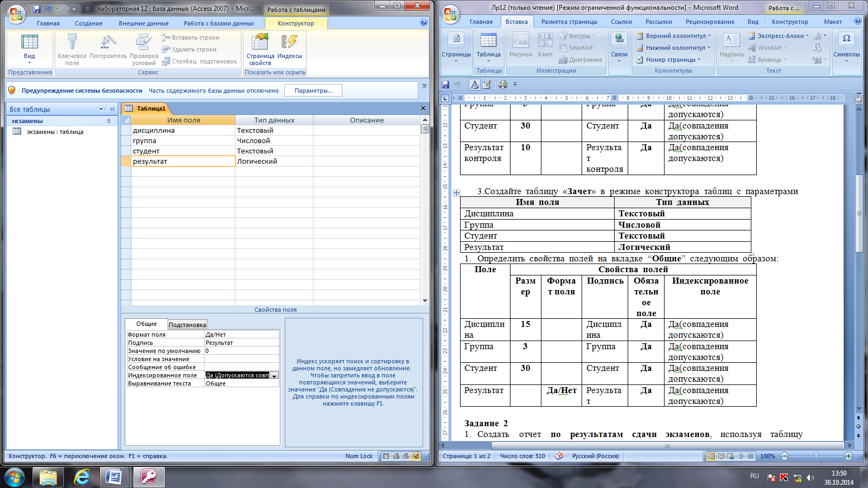Insert a table with Word's Таблица icon
This screenshot has height=488, width=868.
[489, 46]
